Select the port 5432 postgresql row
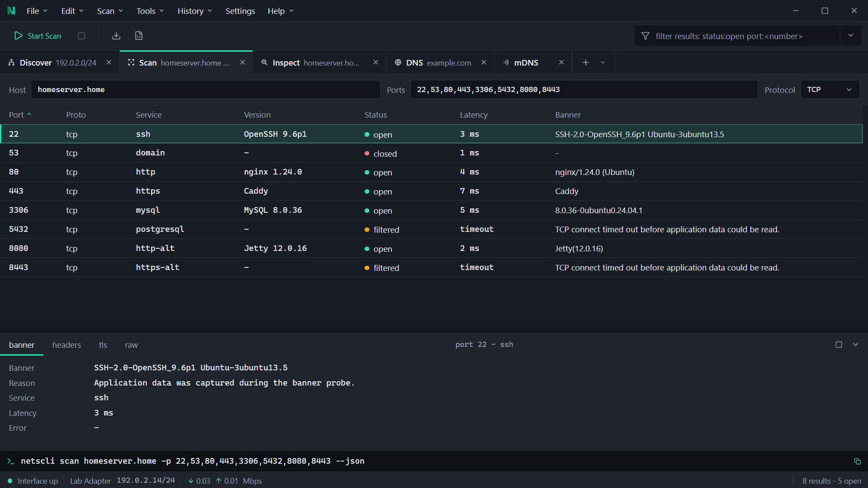 pos(431,229)
